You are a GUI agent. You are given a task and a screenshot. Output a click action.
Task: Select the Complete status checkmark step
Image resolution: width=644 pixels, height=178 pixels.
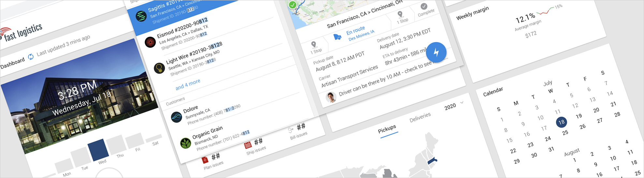(424, 7)
